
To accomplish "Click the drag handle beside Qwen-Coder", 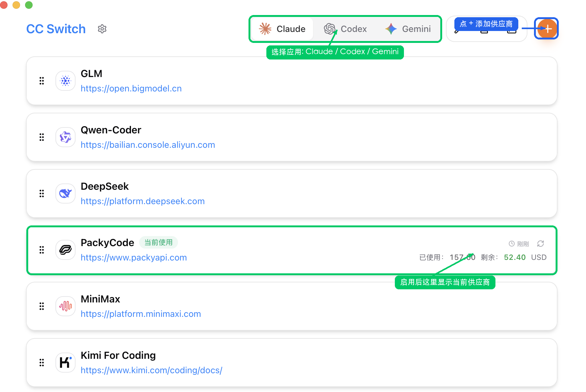I will point(42,137).
